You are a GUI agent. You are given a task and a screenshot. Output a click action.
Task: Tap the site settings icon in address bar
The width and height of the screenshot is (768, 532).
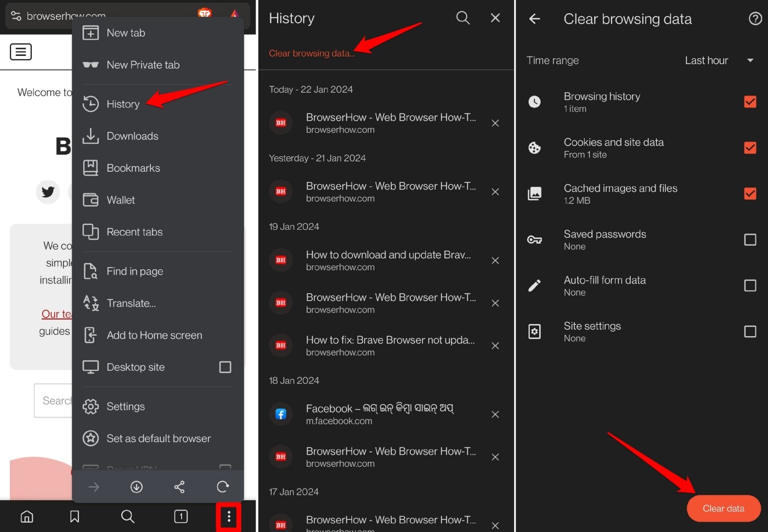point(16,16)
